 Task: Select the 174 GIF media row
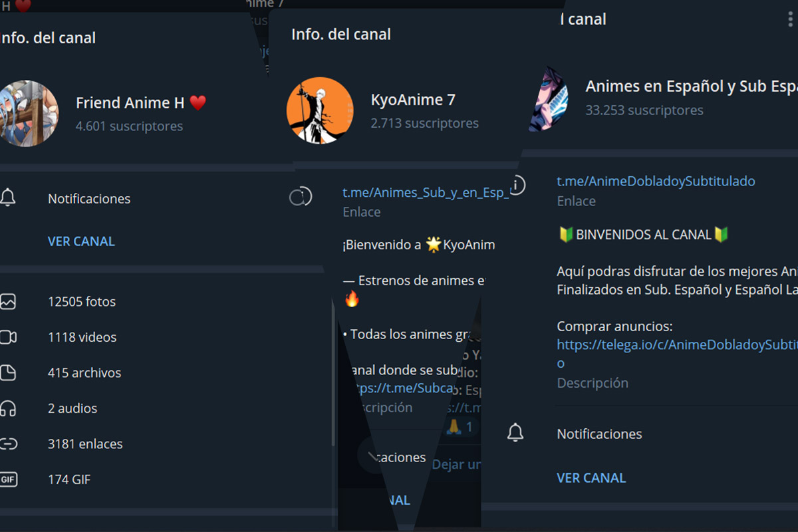point(166,479)
